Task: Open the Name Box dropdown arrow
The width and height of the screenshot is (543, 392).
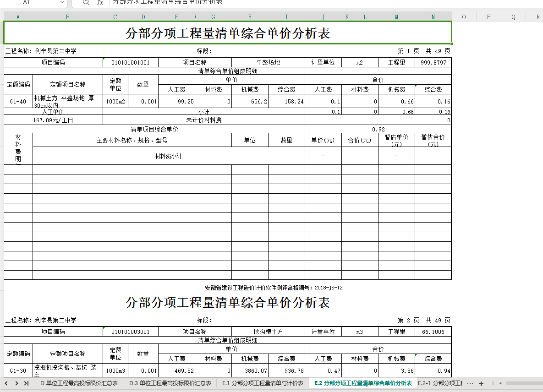Action: click(x=62, y=2)
